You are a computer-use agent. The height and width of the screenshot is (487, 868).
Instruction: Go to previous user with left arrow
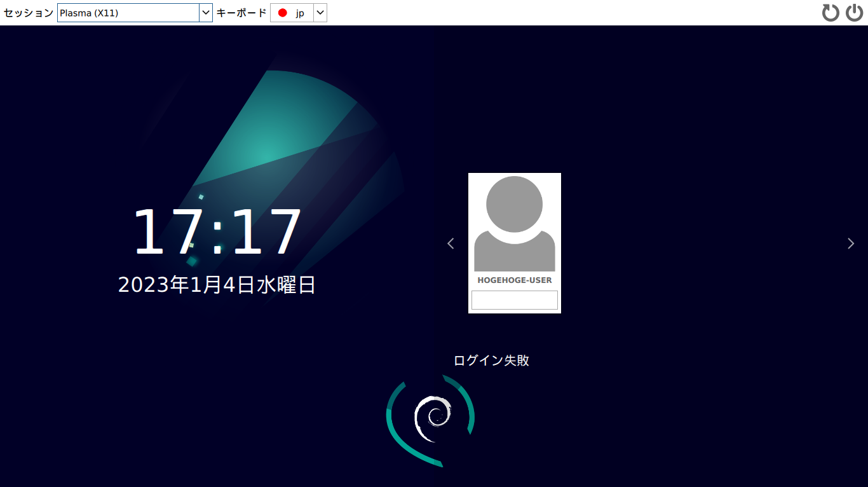(x=451, y=243)
